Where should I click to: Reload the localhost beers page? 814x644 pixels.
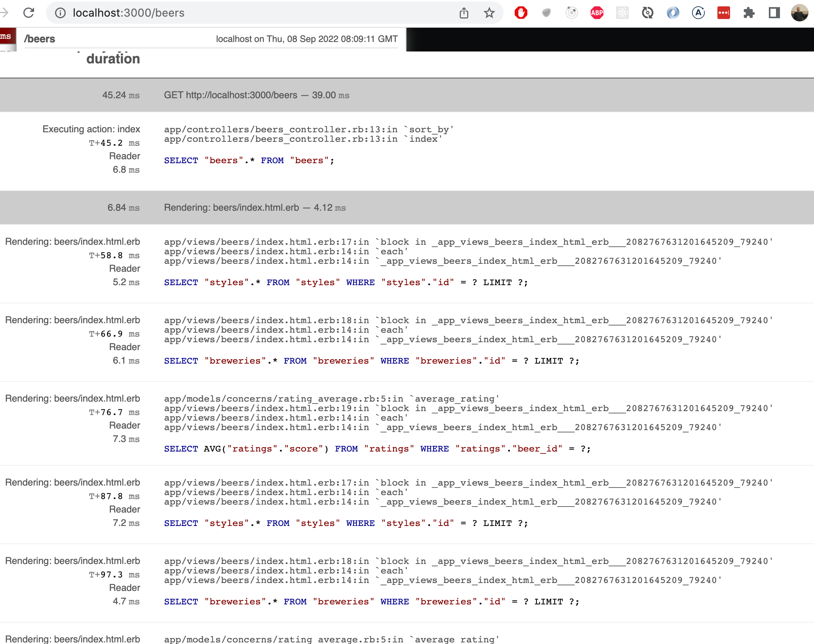(x=29, y=13)
